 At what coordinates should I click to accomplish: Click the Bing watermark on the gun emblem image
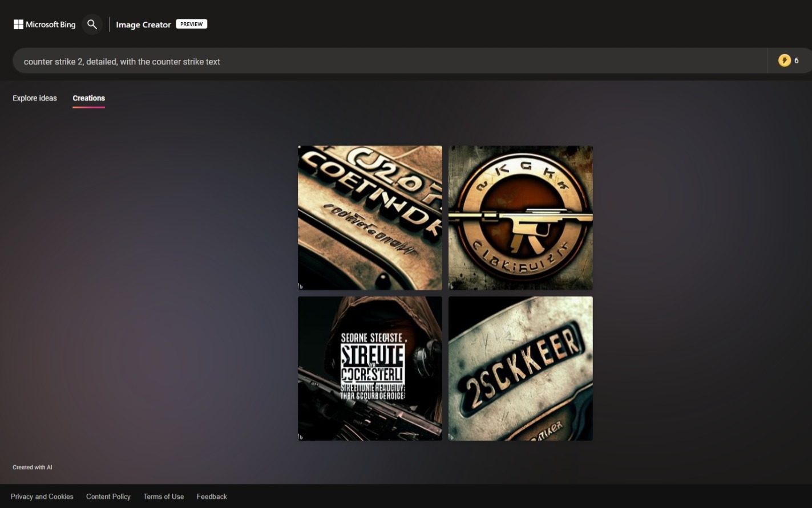451,286
